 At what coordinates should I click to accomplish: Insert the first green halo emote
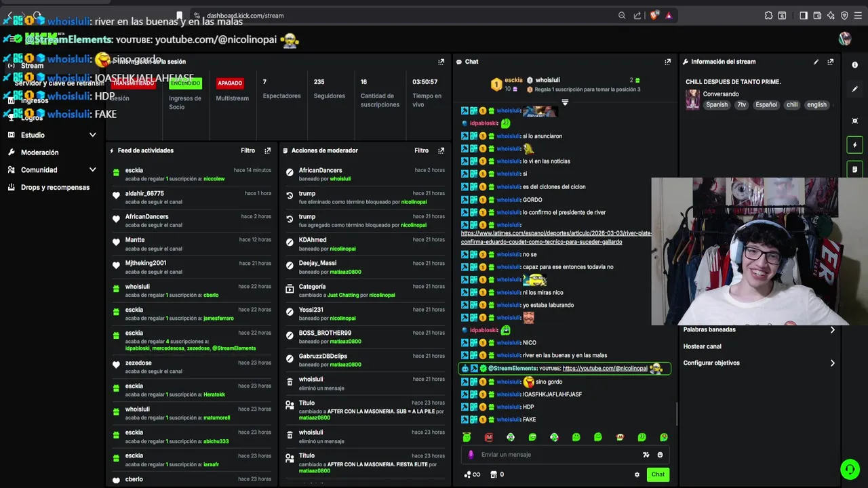click(467, 437)
